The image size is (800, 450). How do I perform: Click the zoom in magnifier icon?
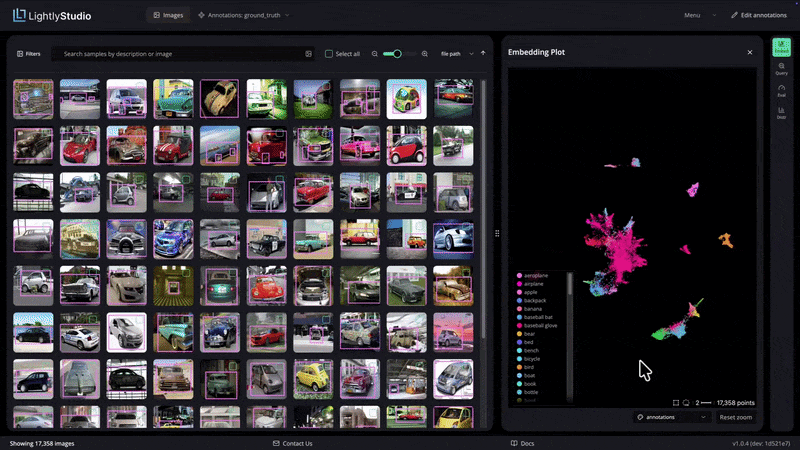coord(424,54)
